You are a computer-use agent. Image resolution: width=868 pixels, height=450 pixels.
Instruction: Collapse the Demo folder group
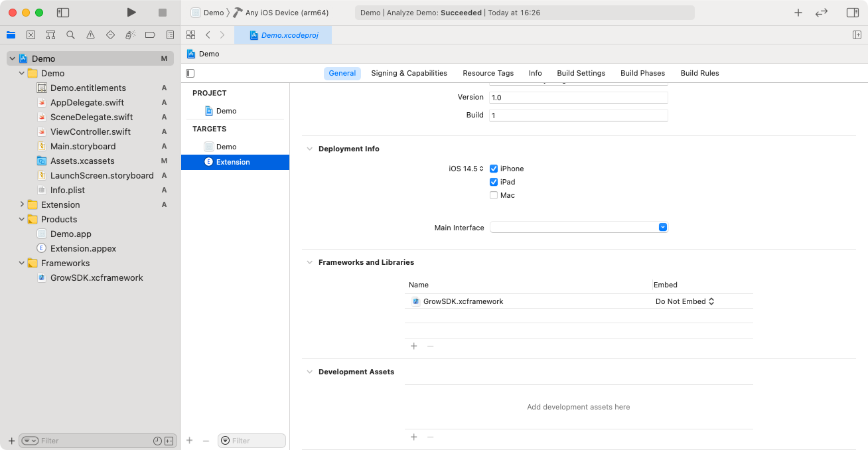pos(21,73)
